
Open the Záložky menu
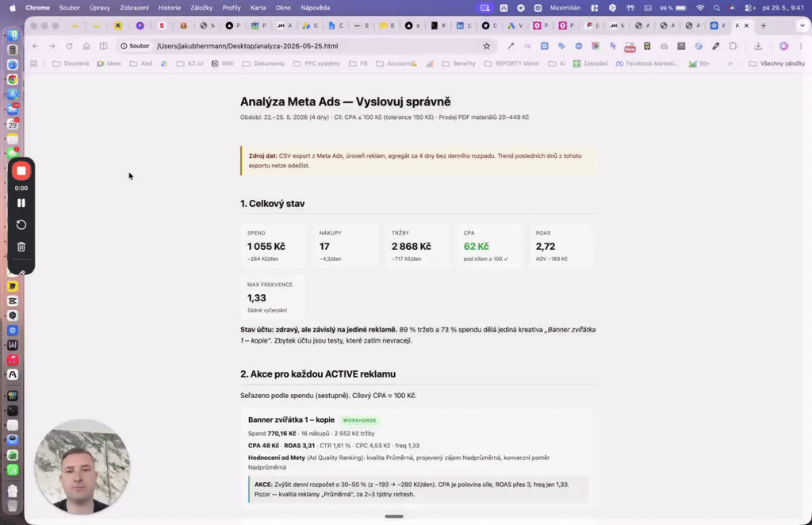pos(201,8)
